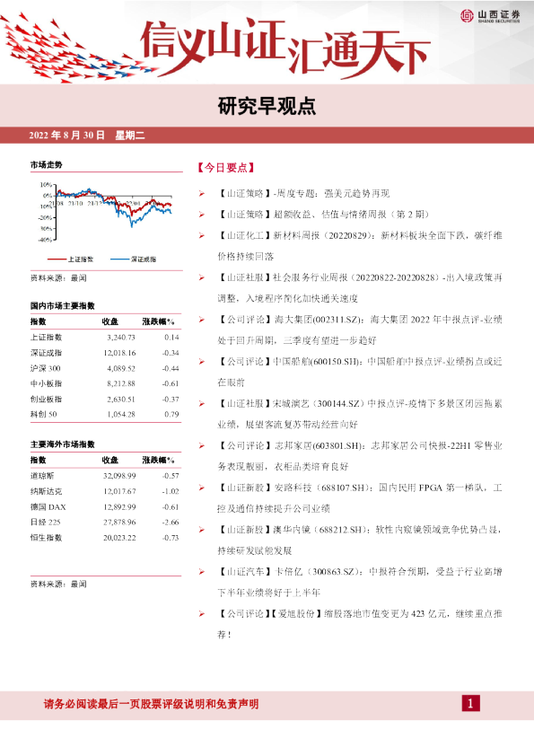Click the 上证指数 row in index table
Screen dimensions: 534x756
pos(105,338)
